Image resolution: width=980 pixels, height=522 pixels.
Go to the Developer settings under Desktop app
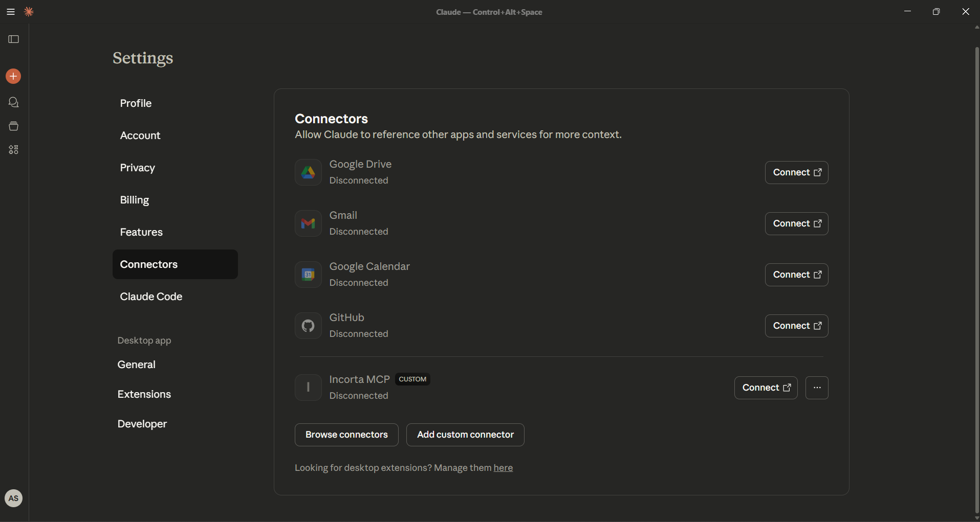(x=142, y=424)
